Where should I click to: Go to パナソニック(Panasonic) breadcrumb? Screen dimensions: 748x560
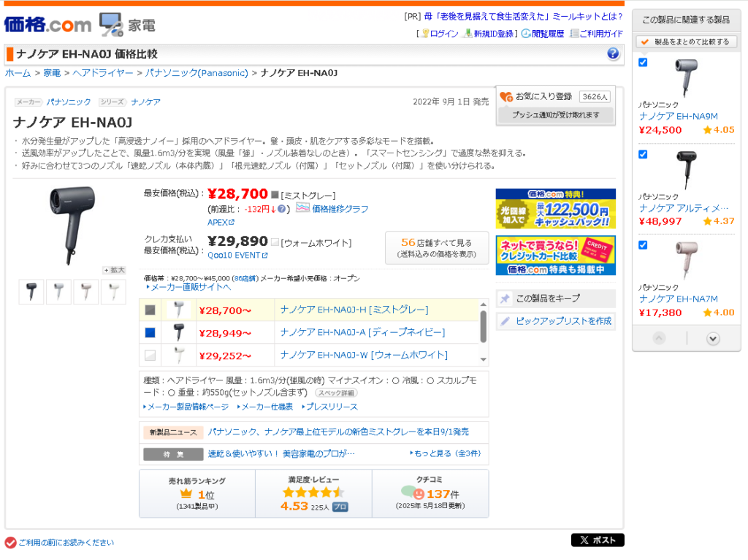click(x=196, y=73)
